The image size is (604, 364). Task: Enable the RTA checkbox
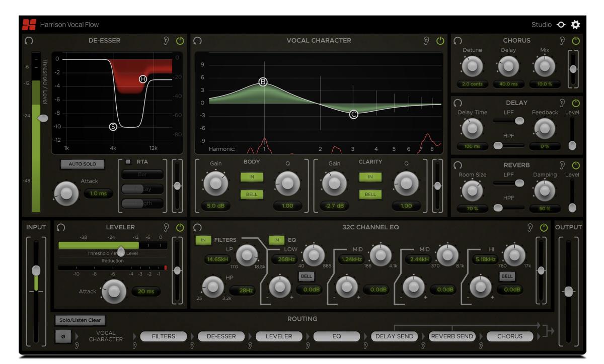128,162
